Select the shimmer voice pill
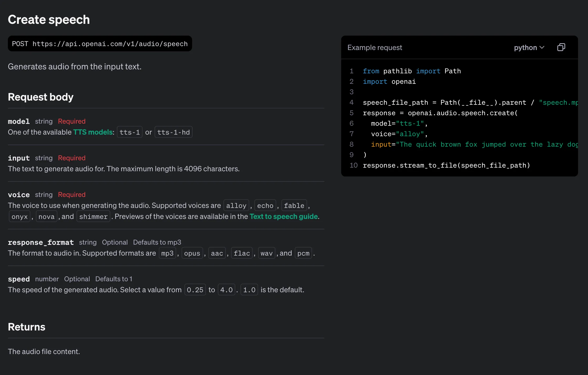 pyautogui.click(x=93, y=216)
